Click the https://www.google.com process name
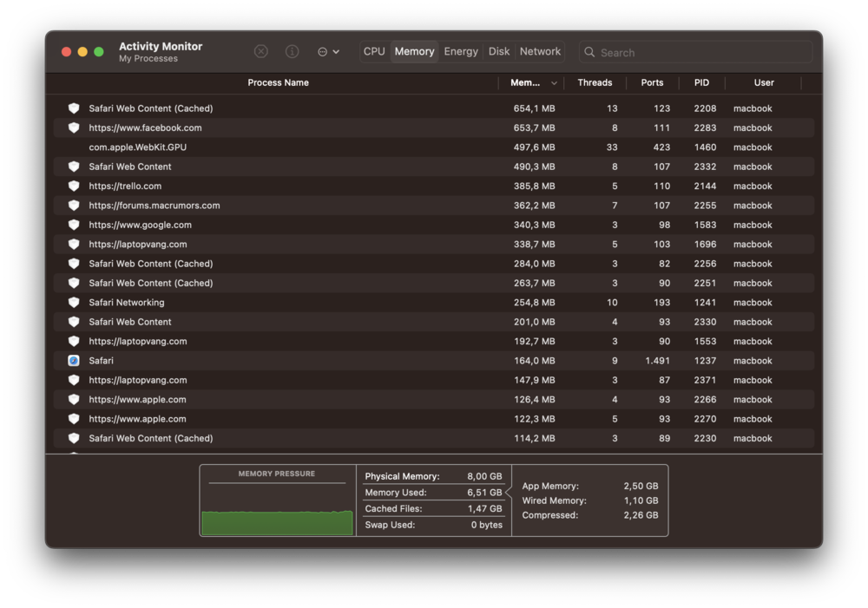Screen dimensions: 868x608 coord(140,225)
